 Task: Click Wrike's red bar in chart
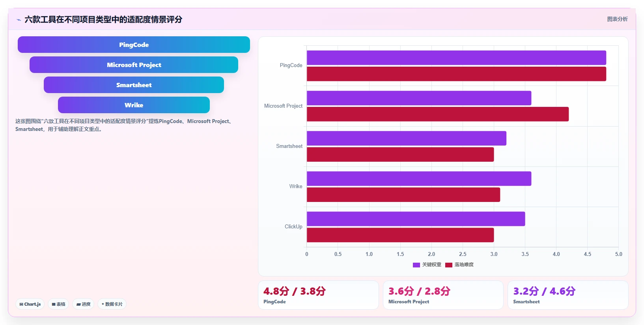coord(403,194)
